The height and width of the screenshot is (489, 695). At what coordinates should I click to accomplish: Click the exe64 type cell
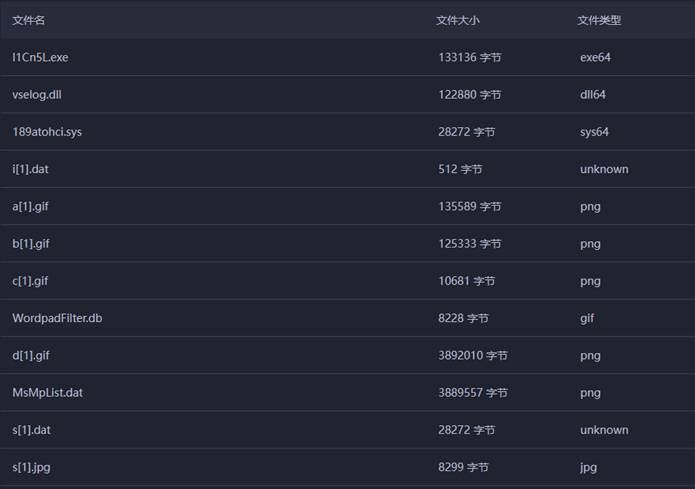[x=595, y=58]
